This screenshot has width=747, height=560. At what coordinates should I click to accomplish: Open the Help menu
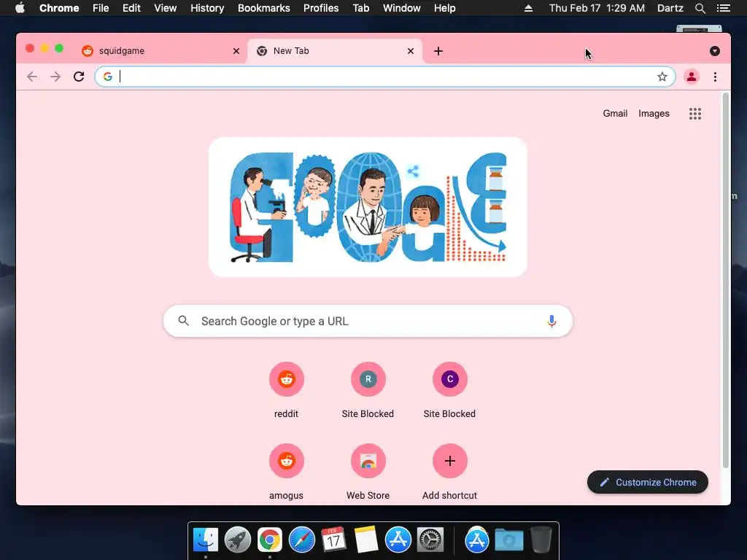coord(444,8)
